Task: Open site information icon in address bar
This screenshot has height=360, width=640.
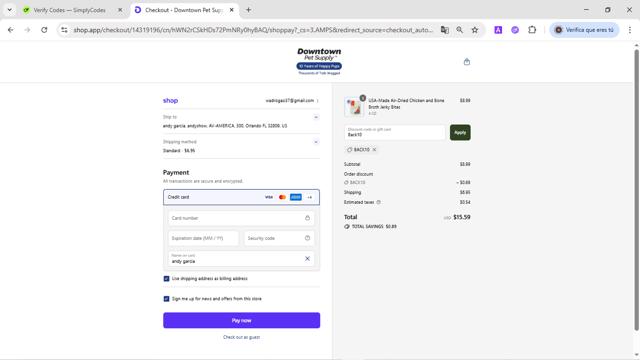Action: tap(64, 30)
